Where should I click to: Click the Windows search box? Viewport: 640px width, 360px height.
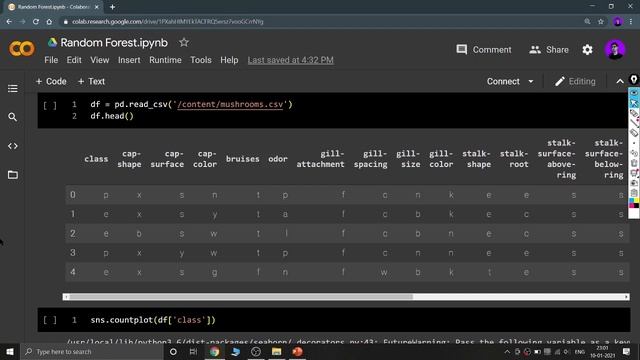click(x=92, y=351)
